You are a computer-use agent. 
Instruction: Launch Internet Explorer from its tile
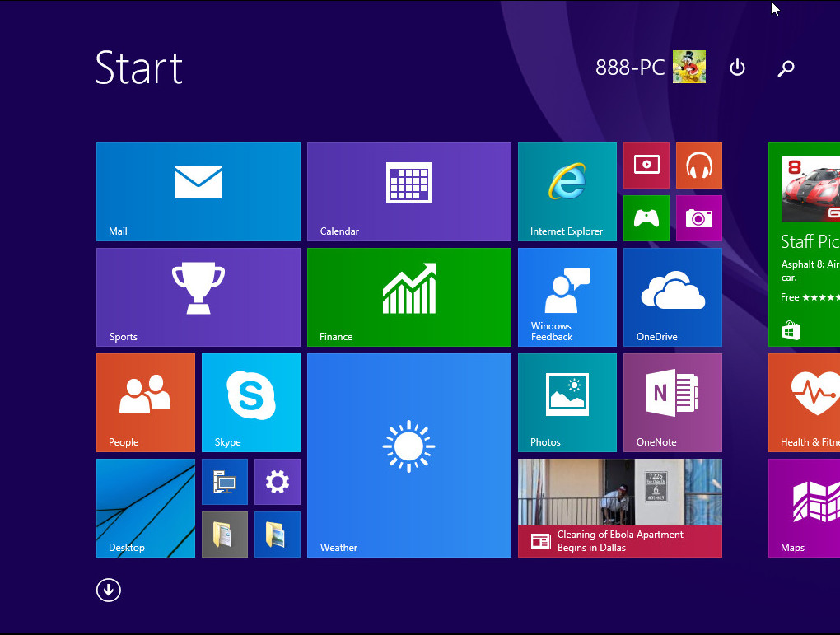click(x=567, y=191)
